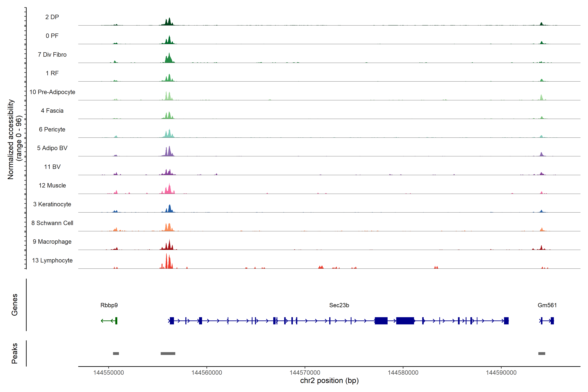Viewport: 588px width, 392px height.
Task: Click the 10 Pre-Adipocyte track label
Action: pos(52,92)
